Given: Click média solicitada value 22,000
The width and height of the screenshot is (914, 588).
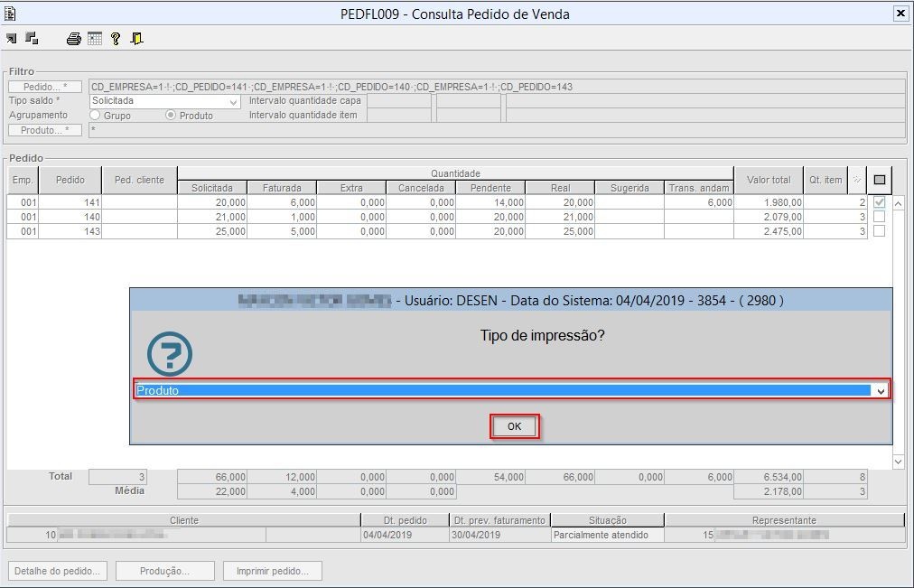Looking at the screenshot, I should pos(212,491).
